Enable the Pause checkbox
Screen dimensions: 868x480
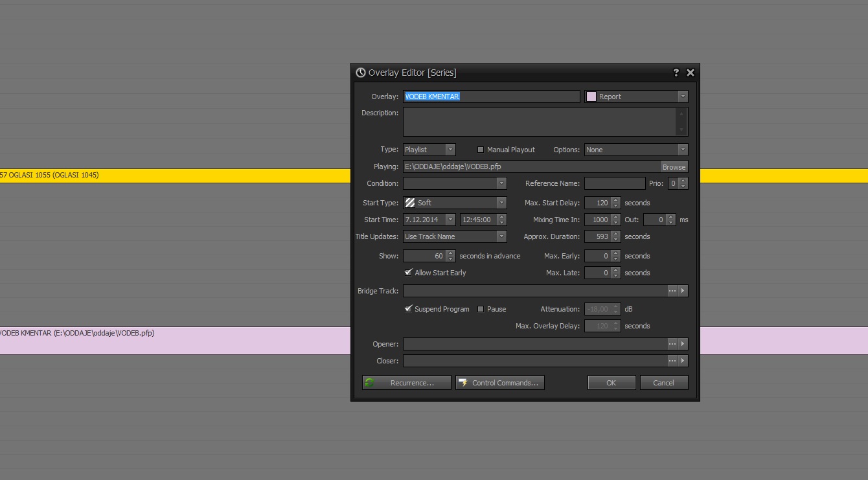point(481,309)
